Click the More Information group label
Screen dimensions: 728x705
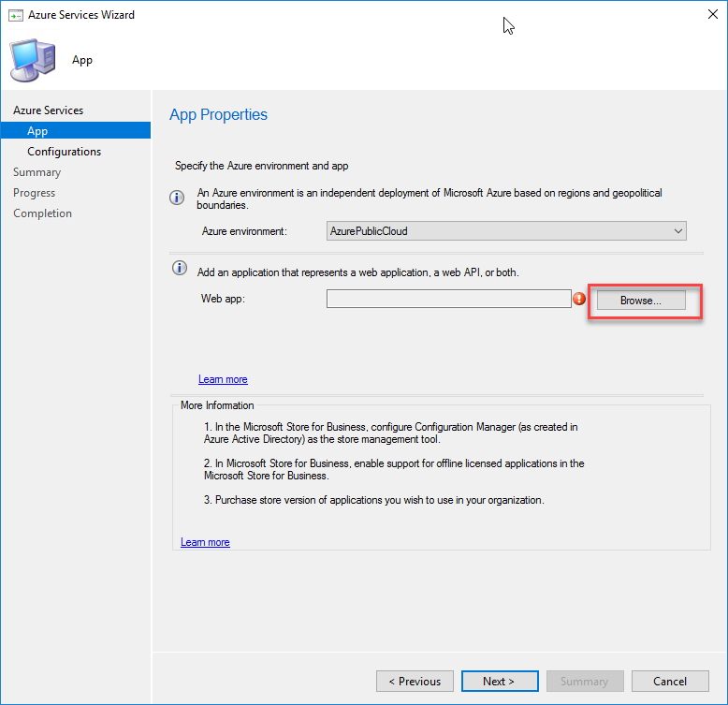pos(217,405)
